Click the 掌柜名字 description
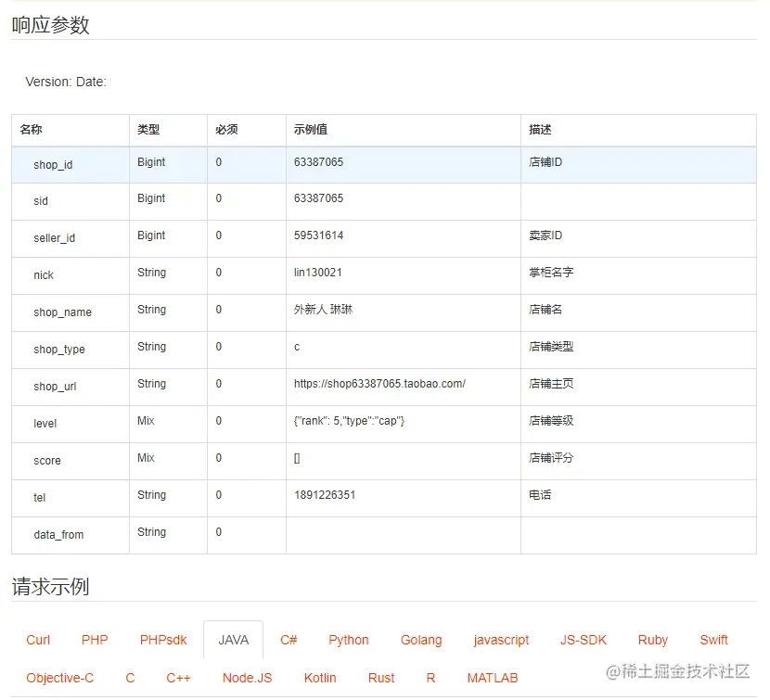 [551, 273]
